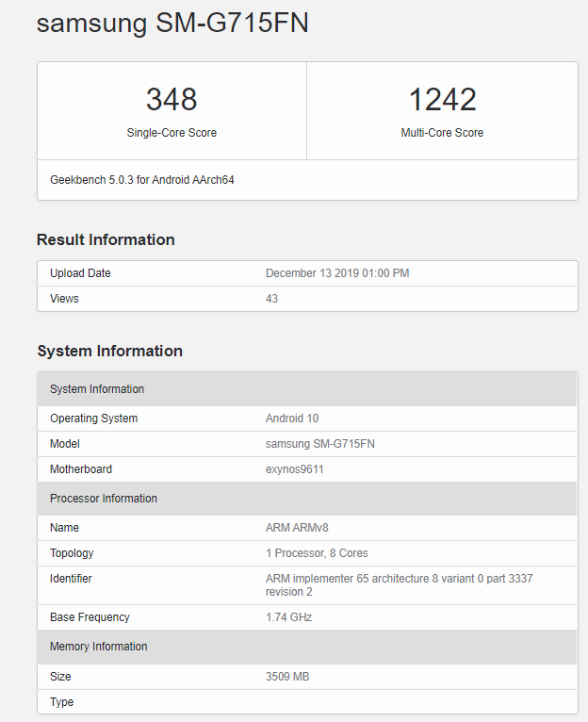This screenshot has width=588, height=722.
Task: Select the ARM ARMv8 value
Action: [297, 527]
